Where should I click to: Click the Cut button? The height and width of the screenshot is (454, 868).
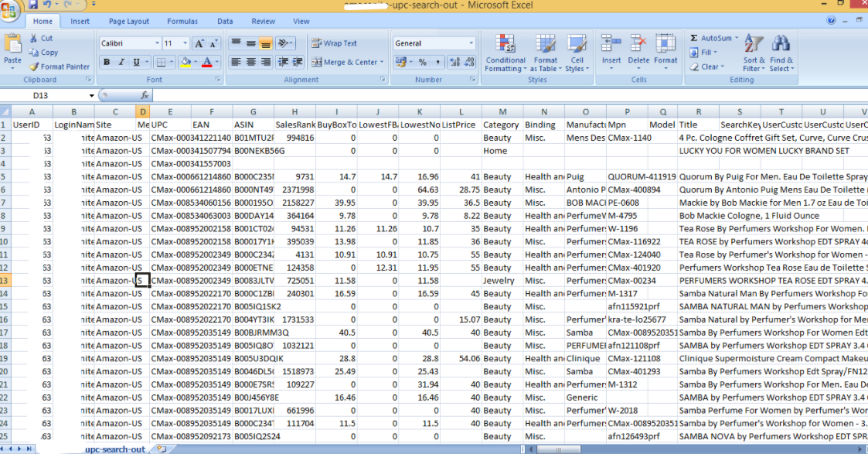42,38
